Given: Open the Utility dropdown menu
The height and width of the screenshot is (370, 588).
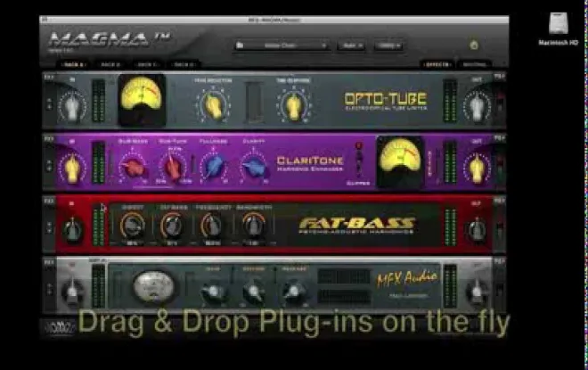Looking at the screenshot, I should coord(388,45).
